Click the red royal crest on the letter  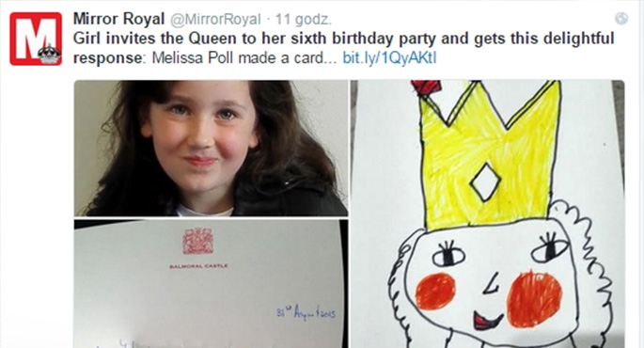coord(198,241)
